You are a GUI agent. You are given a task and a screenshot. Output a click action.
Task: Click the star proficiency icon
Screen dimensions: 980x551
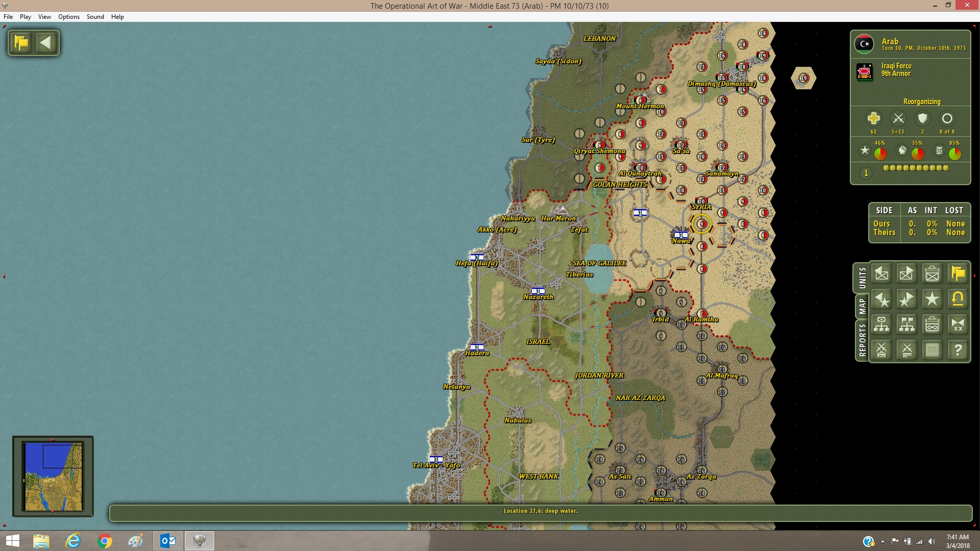pyautogui.click(x=865, y=150)
